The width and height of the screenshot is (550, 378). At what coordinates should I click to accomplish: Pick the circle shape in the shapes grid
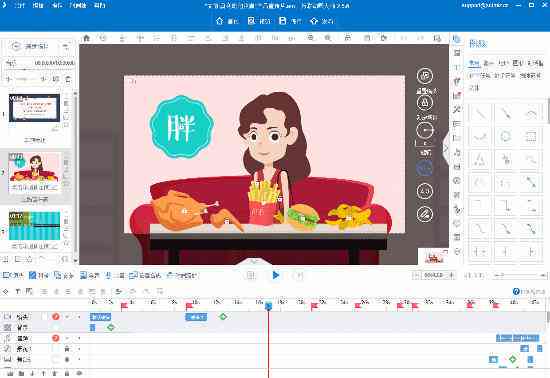coord(505,136)
